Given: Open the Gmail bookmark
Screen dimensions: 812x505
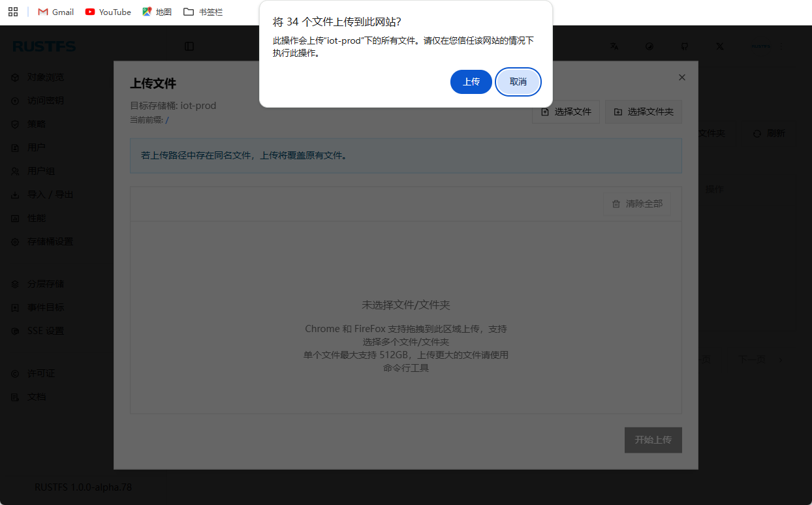Looking at the screenshot, I should [x=56, y=12].
